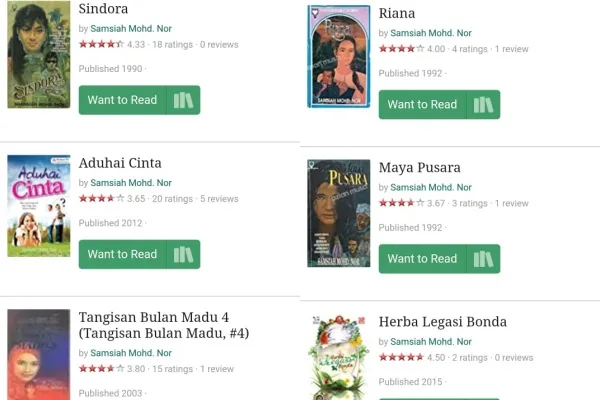The width and height of the screenshot is (600, 400).
Task: Open the Sindora book title
Action: tap(103, 8)
